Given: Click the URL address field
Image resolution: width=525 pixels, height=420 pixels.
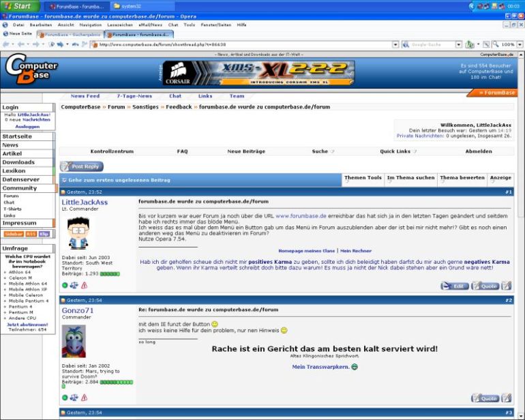Looking at the screenshot, I should 244,44.
